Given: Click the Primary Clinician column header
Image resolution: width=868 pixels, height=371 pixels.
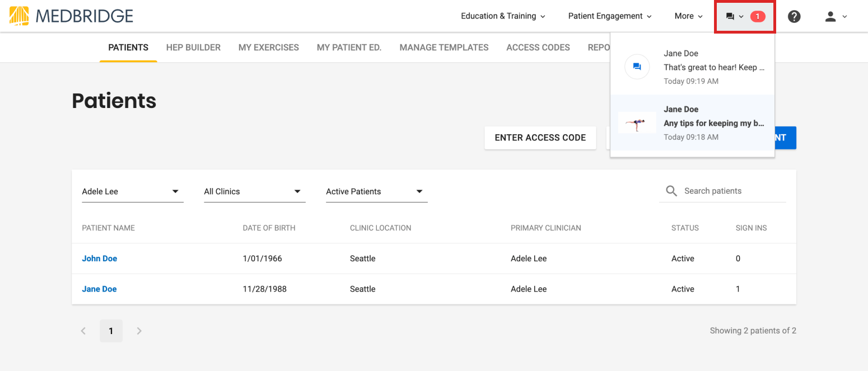Looking at the screenshot, I should pos(546,228).
